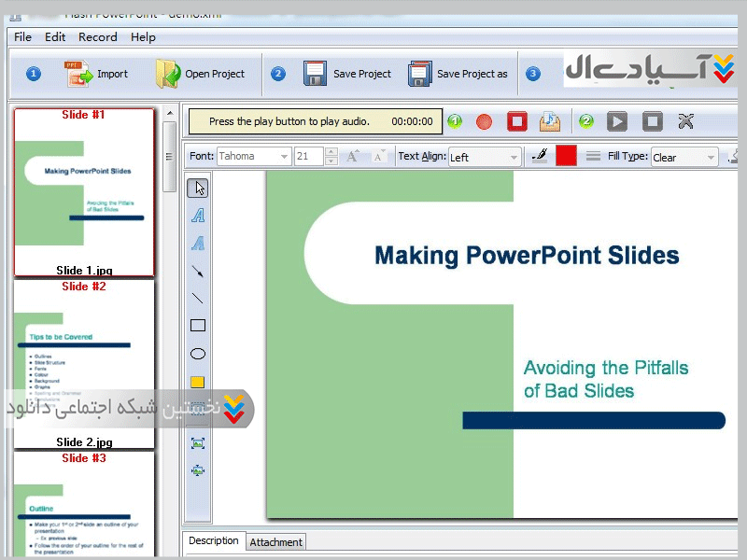Image resolution: width=747 pixels, height=560 pixels.
Task: Choose the rectangle shape tool
Action: [x=198, y=326]
